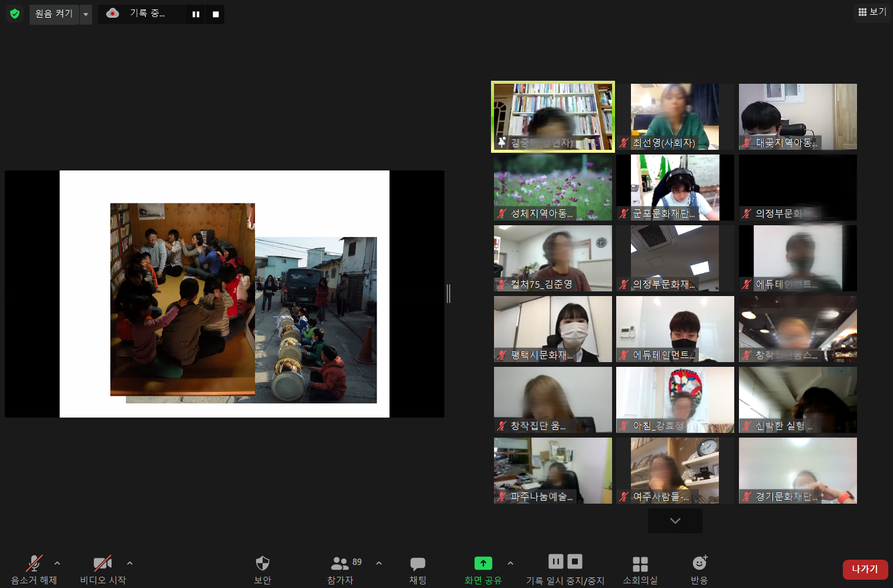This screenshot has height=588, width=893.
Task: Open the 반응 reactions emoji icon
Action: (x=699, y=563)
